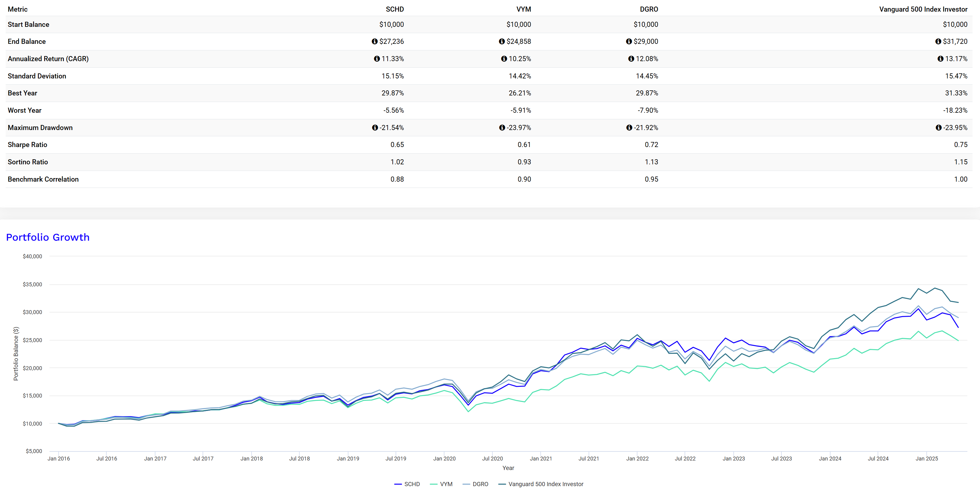Click info icon beside Vanguard 500 End Balance
The image size is (980, 490).
coord(938,41)
